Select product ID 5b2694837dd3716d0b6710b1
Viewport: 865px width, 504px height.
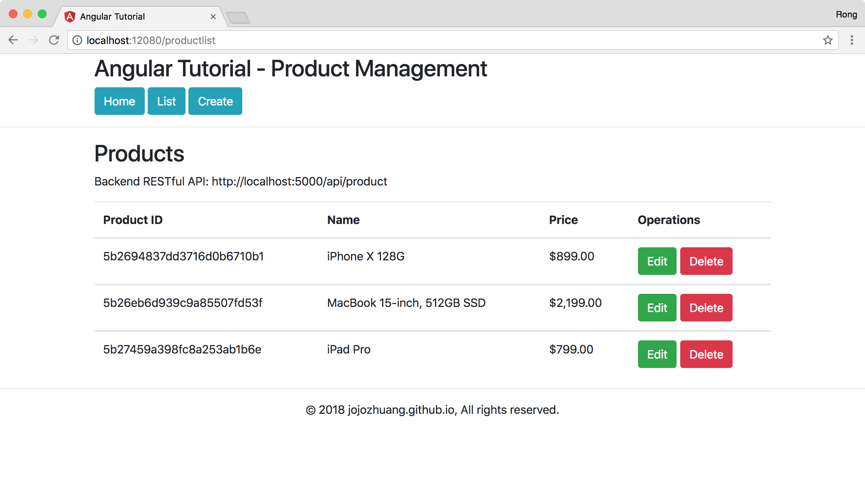pos(183,256)
